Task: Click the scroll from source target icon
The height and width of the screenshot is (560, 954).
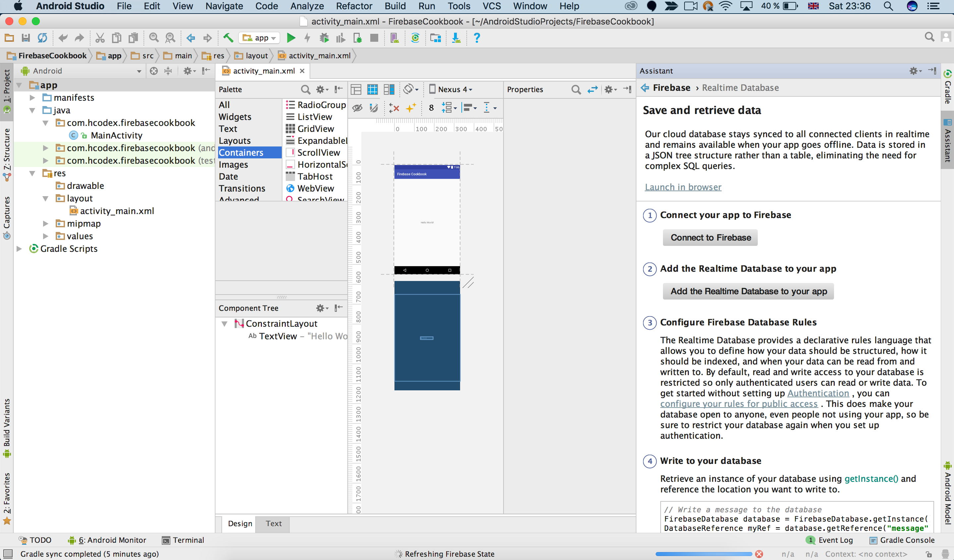Action: click(x=154, y=71)
